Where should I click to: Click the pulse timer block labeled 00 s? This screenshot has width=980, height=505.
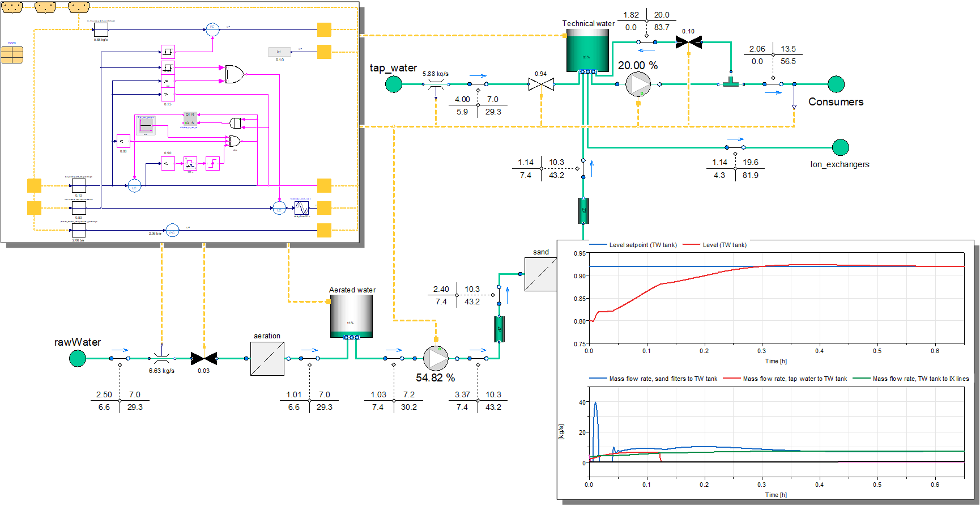[190, 164]
